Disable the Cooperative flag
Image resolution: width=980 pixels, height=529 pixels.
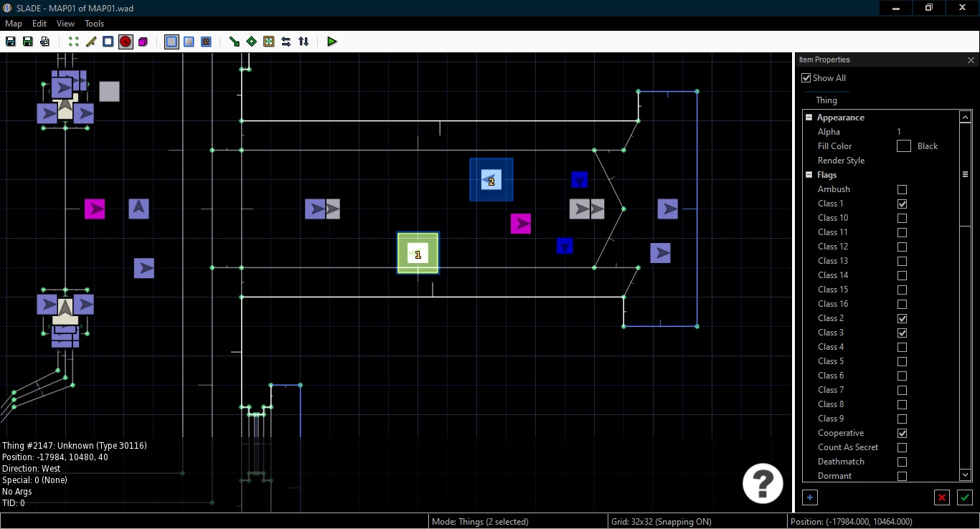click(902, 433)
